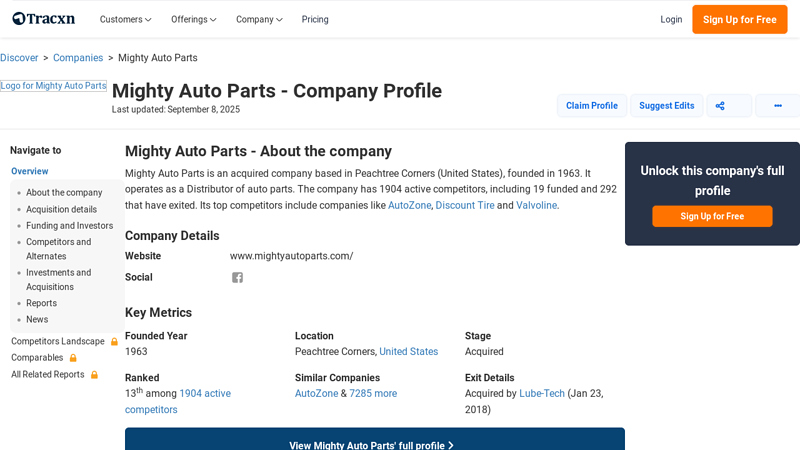Open Valvoline competitor link

[x=536, y=205]
